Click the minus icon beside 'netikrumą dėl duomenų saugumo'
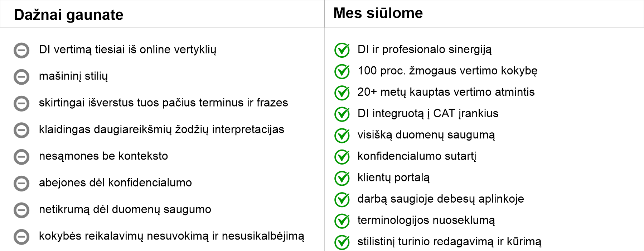This screenshot has width=644, height=251. coord(21,210)
